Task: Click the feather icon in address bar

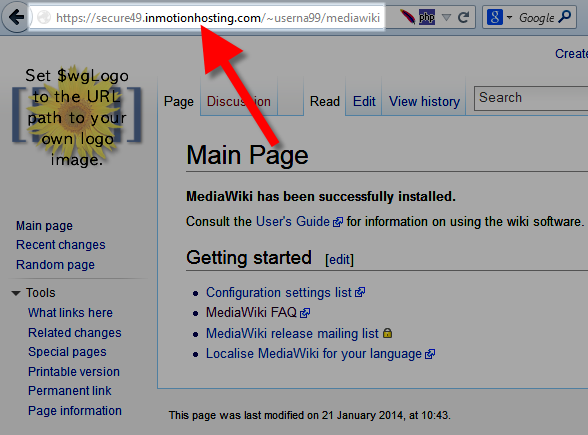Action: [407, 17]
